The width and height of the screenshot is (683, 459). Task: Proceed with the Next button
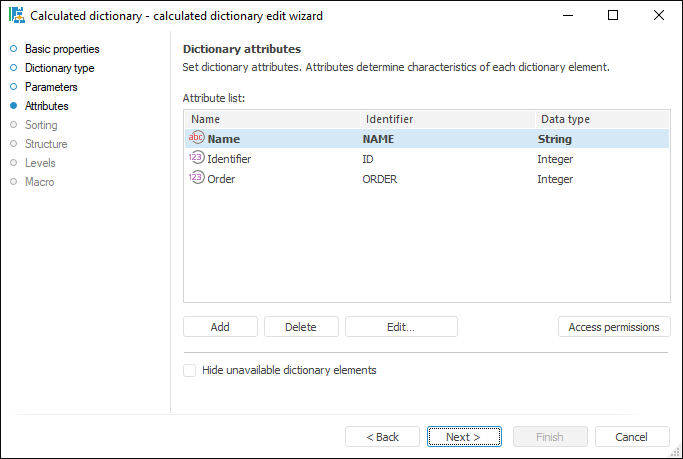tap(464, 437)
